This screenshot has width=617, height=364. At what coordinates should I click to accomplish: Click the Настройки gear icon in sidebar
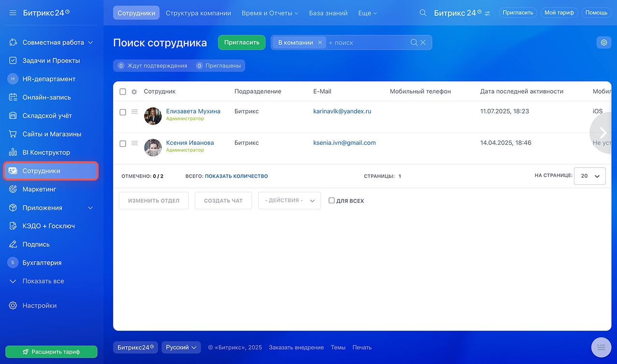point(13,306)
